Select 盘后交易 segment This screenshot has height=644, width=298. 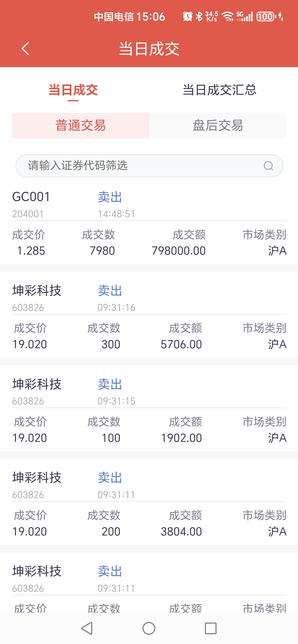pos(218,125)
